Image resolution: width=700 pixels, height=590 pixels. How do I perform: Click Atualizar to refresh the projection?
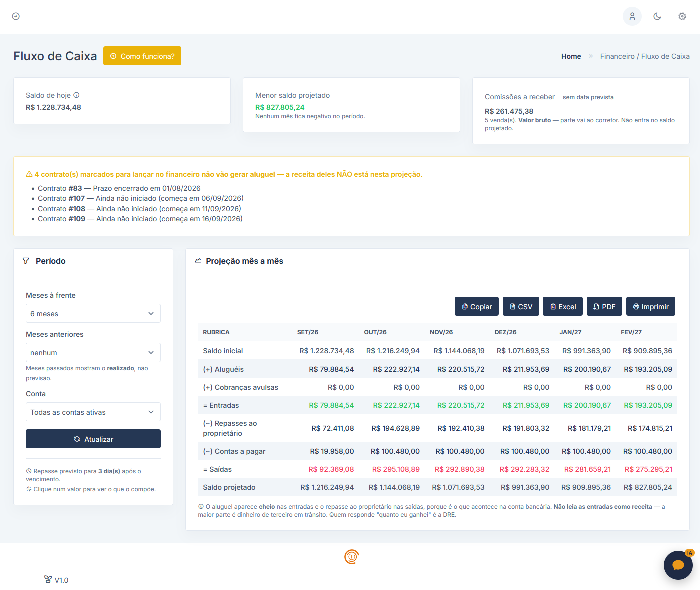[x=93, y=439]
